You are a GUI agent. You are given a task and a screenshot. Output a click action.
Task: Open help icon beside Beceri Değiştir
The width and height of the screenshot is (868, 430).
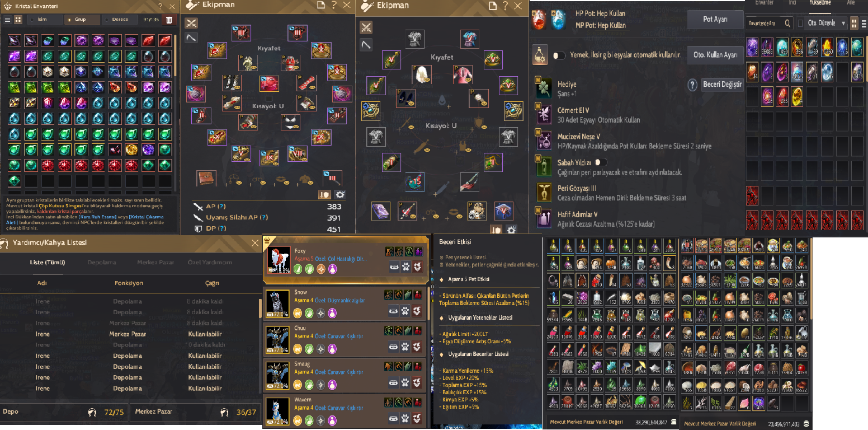tap(691, 85)
